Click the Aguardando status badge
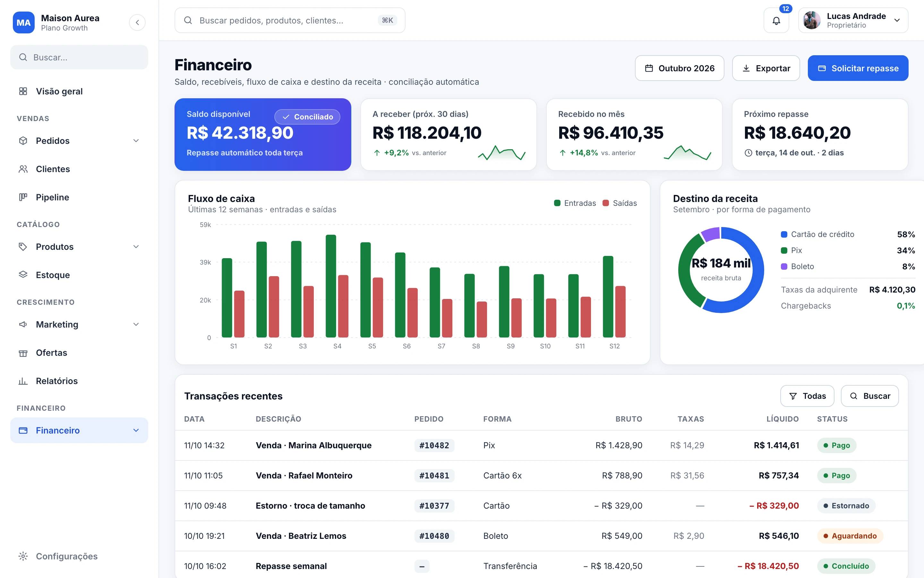This screenshot has height=578, width=924. pos(850,536)
